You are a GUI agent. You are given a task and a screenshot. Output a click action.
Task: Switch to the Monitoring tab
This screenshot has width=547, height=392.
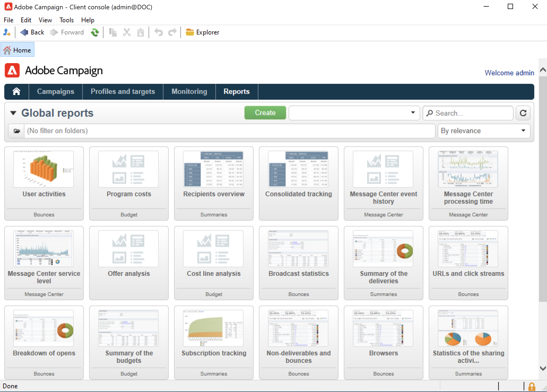189,92
